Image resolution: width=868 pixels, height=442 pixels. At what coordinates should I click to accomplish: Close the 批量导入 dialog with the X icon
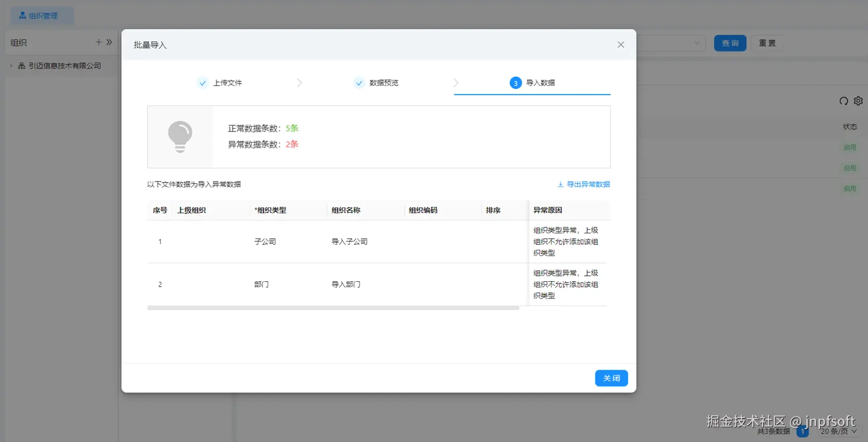pyautogui.click(x=621, y=45)
